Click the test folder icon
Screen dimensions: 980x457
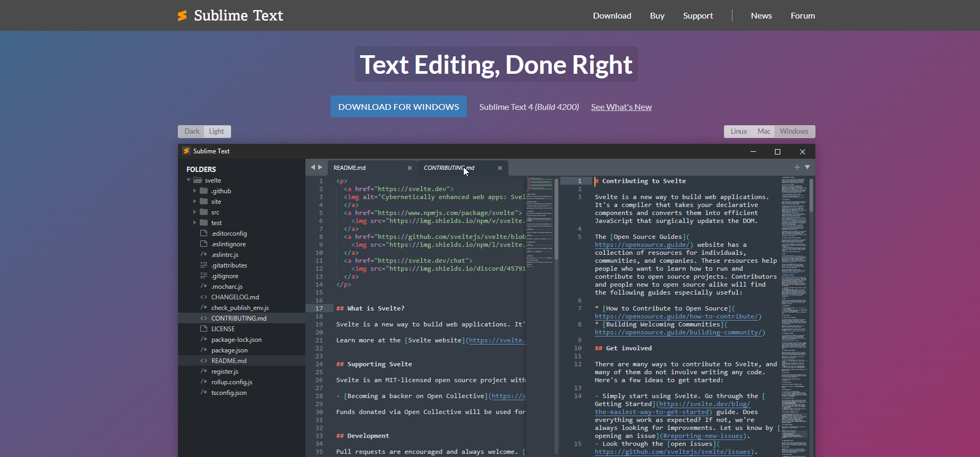click(203, 222)
